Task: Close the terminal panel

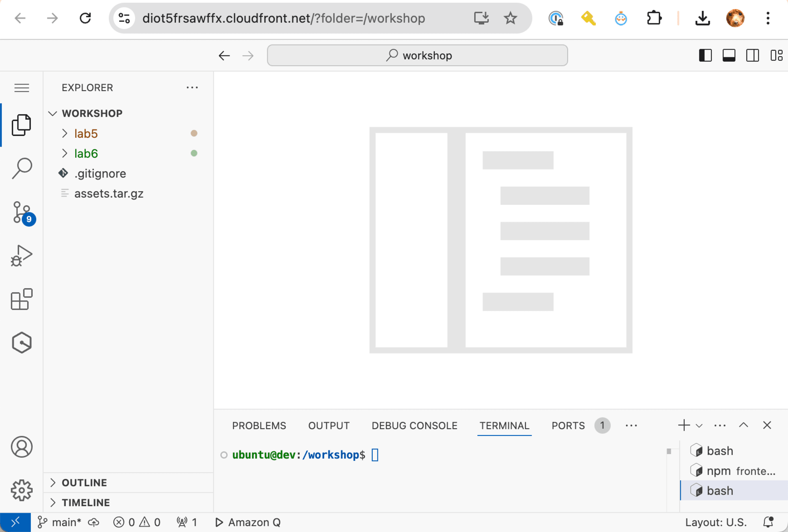Action: coord(767,425)
